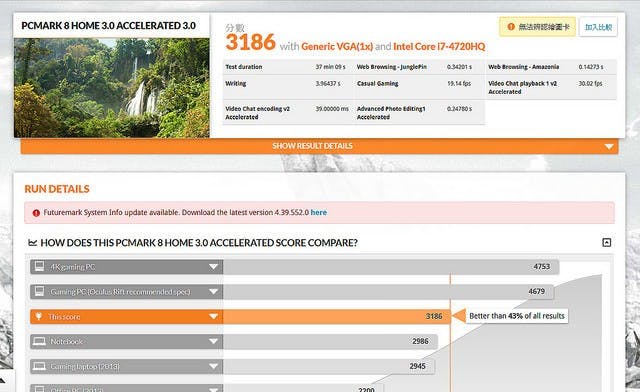This screenshot has width=640, height=392.
Task: Click the Generic VGA(1x) link
Action: coord(337,47)
